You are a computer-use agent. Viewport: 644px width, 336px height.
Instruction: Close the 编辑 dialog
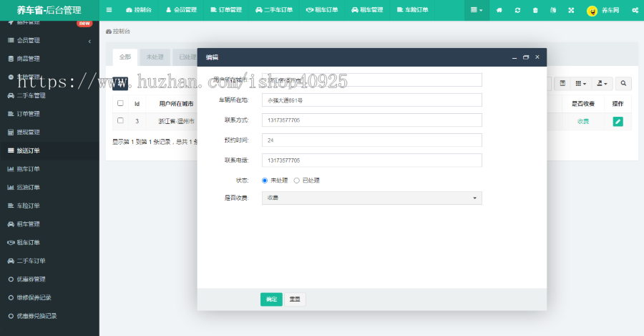pyautogui.click(x=537, y=57)
